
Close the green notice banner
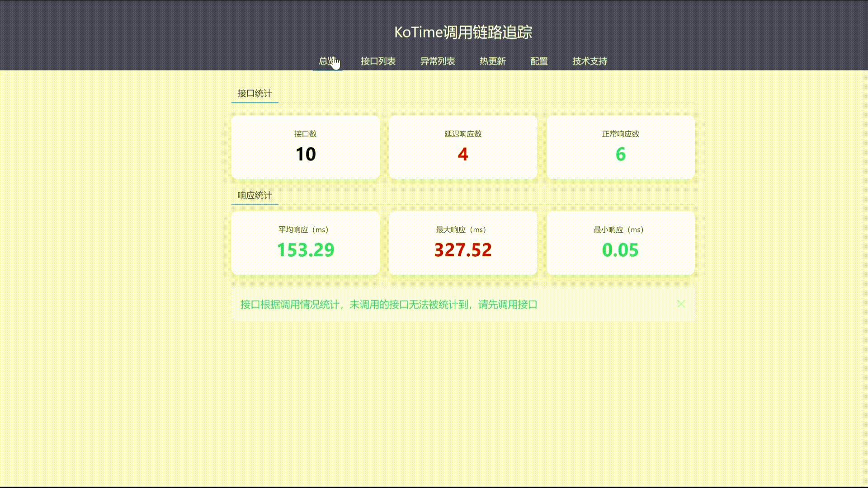pyautogui.click(x=681, y=304)
